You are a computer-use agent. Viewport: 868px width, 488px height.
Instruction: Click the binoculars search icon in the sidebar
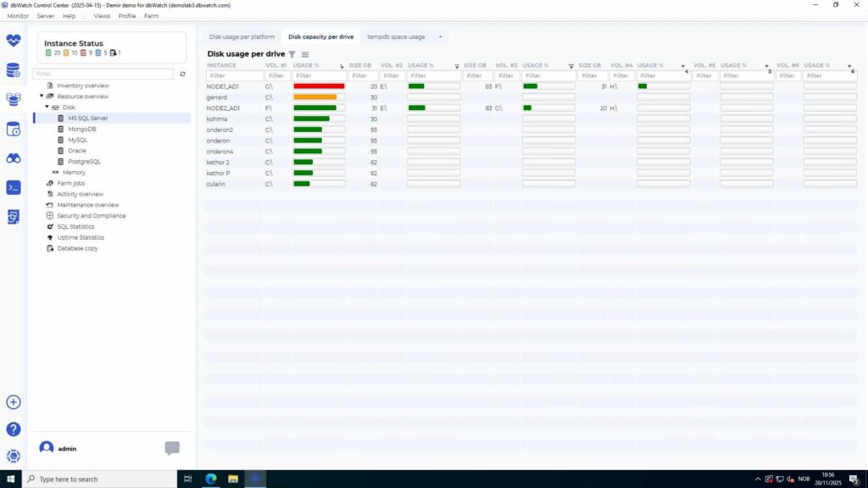click(x=12, y=158)
